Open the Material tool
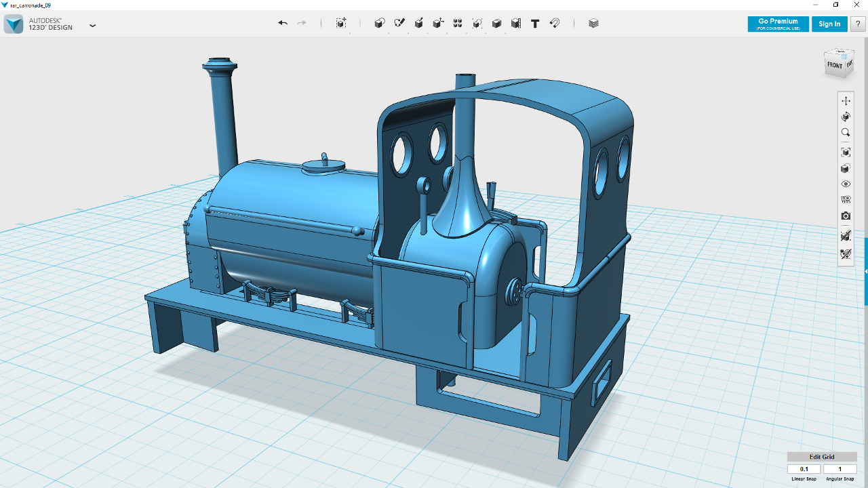This screenshot has height=488, width=868. 594,23
